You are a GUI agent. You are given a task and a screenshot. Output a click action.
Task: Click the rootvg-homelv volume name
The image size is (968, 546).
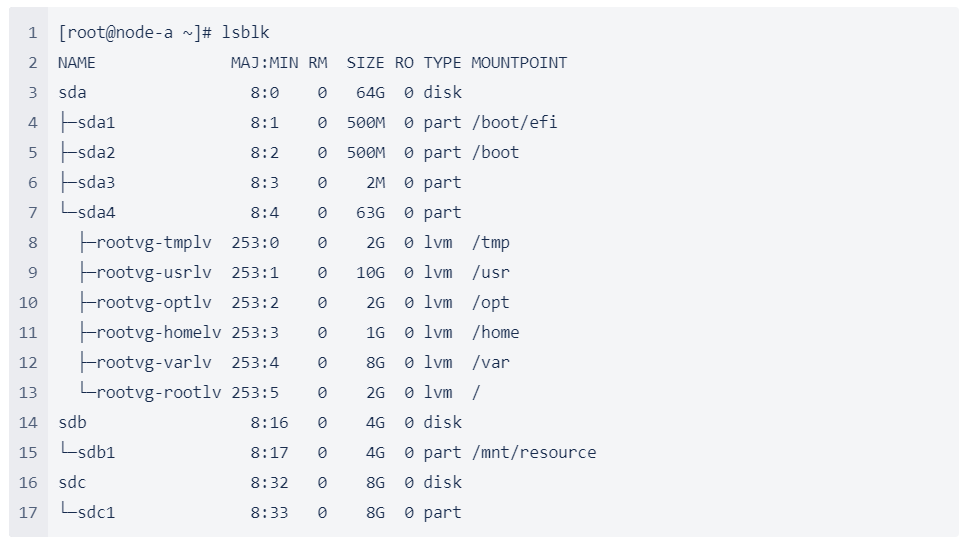point(158,333)
